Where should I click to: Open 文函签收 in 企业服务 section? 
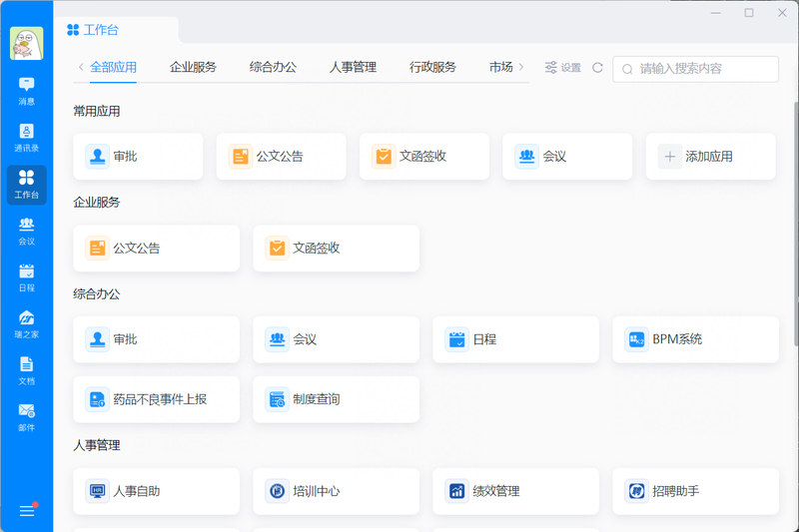337,248
